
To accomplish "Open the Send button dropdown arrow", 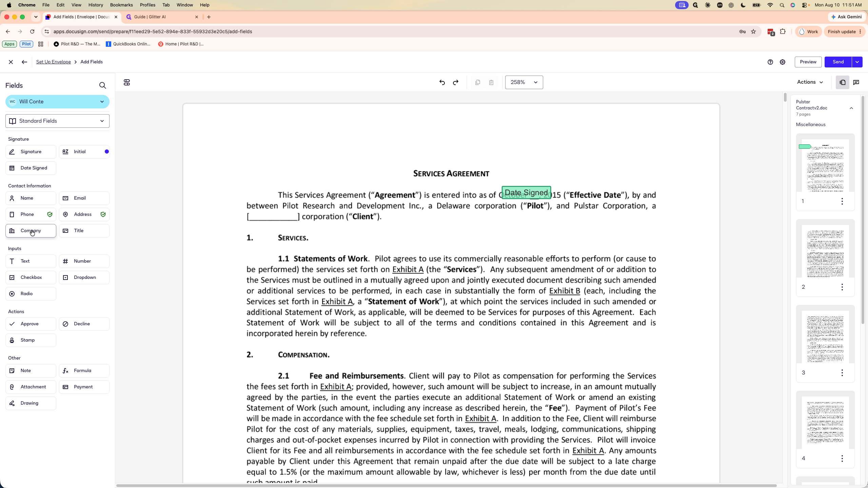I will (857, 62).
